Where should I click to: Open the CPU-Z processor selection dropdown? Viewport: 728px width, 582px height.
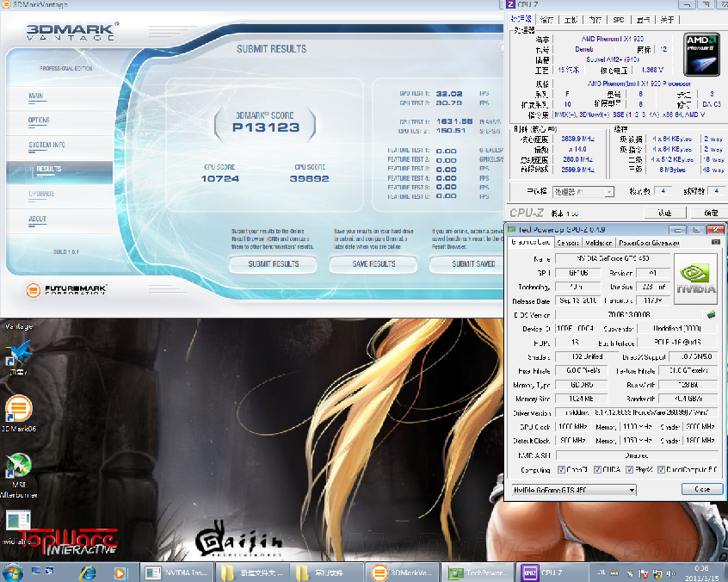(x=582, y=192)
